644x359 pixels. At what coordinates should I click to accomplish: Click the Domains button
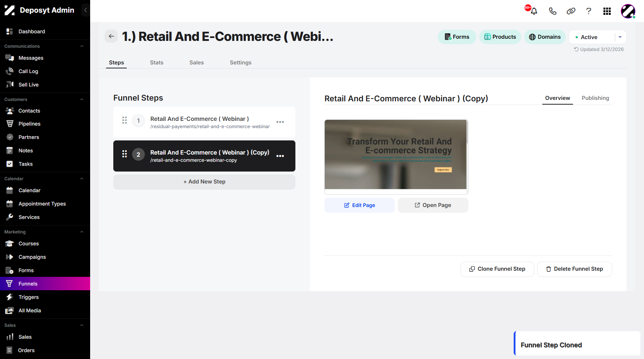545,37
